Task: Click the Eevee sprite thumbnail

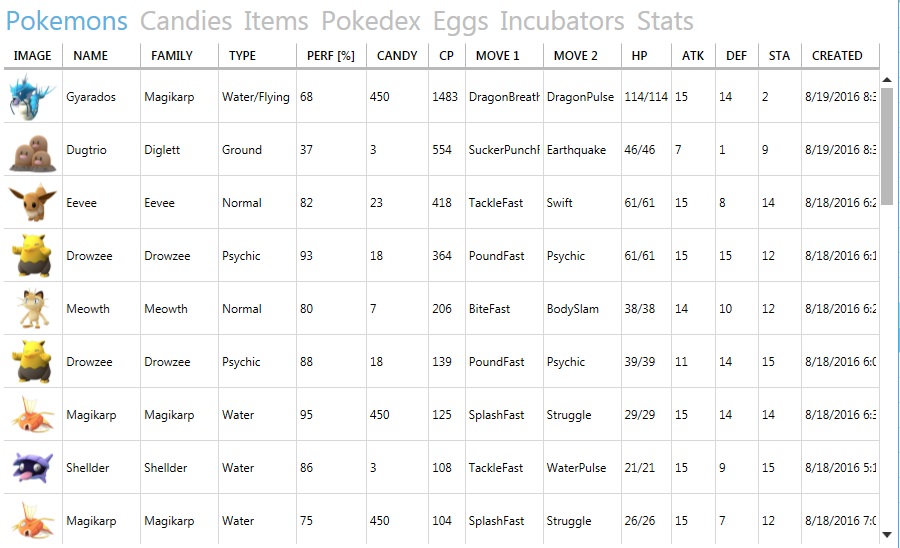Action: pos(33,202)
